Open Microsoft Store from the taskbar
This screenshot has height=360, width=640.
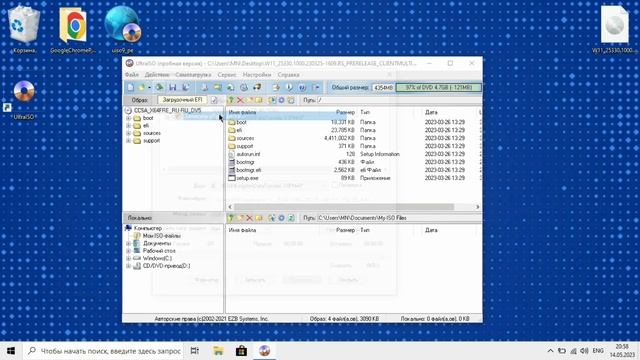241,351
